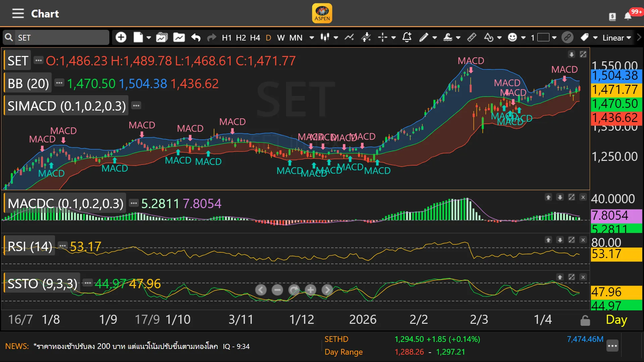
Task: Switch to the H4 timeframe
Action: 255,38
